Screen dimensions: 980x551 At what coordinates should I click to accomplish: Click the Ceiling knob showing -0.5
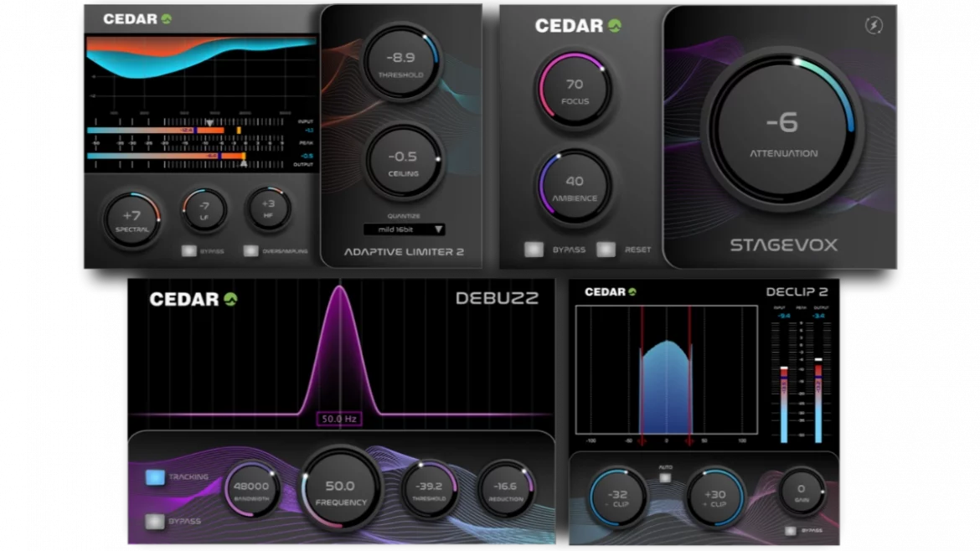click(x=403, y=161)
